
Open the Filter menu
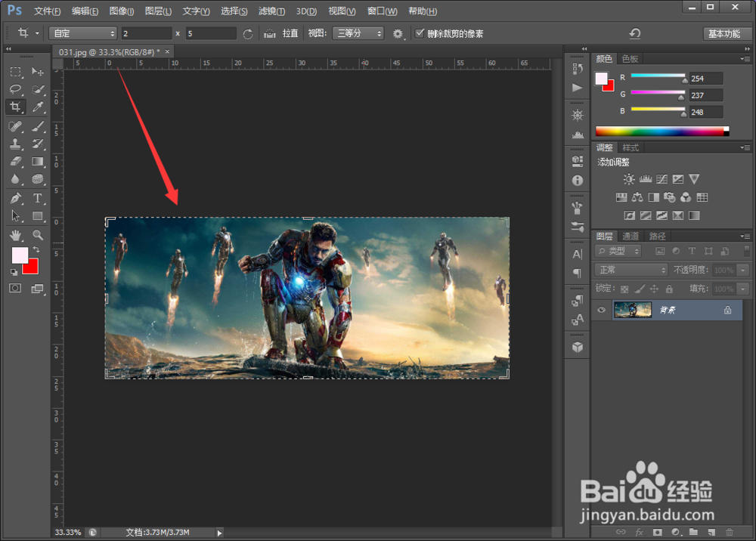tap(271, 11)
